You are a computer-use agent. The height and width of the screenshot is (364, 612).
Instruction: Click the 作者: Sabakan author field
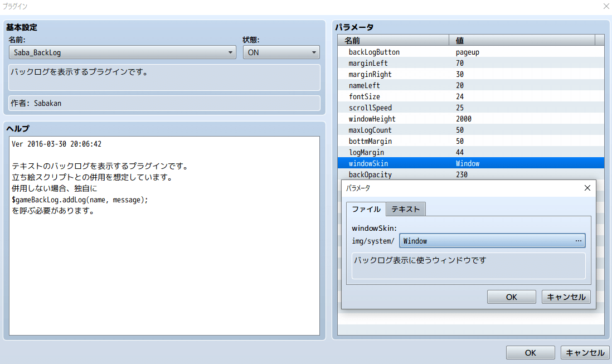pyautogui.click(x=164, y=103)
